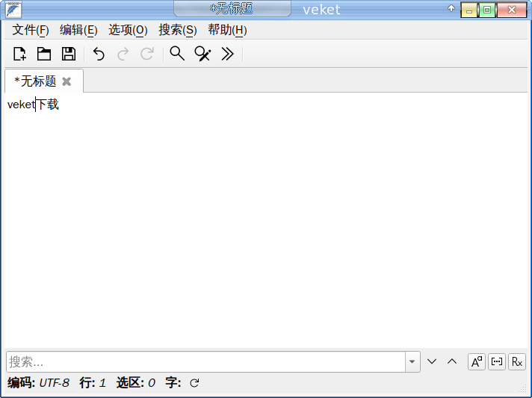Screen dimensions: 532x398
Task: Save the document with floppy disk icon
Action: (x=69, y=54)
